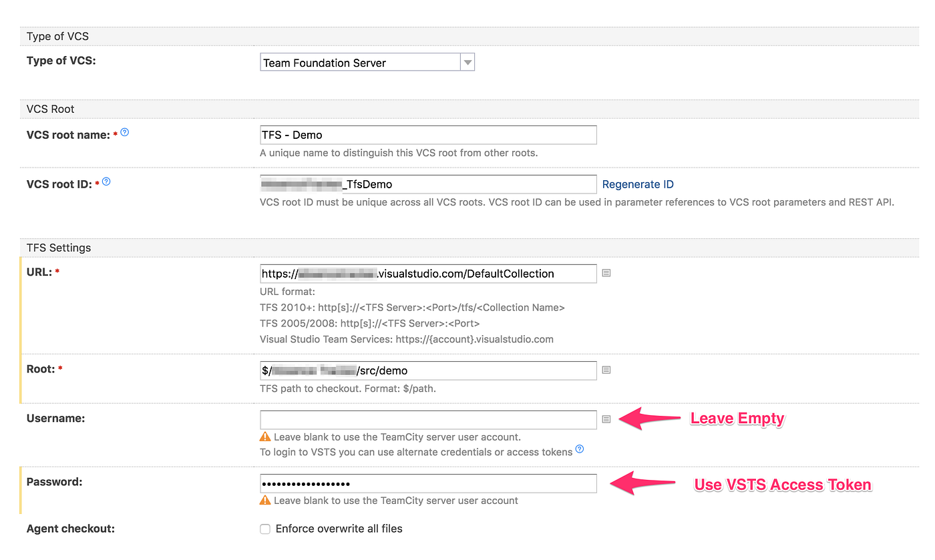The width and height of the screenshot is (935, 560).
Task: Open parameter reference beside Root field
Action: pos(606,369)
